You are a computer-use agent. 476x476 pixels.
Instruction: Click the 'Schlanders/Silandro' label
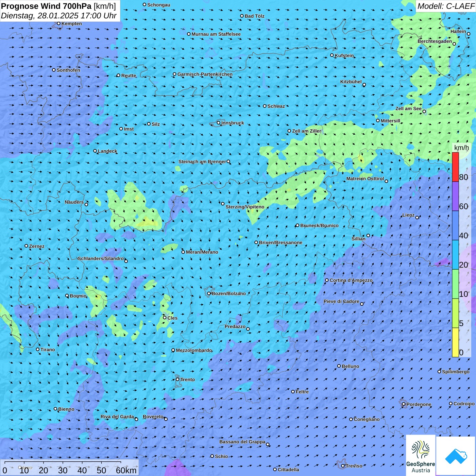[101, 258]
